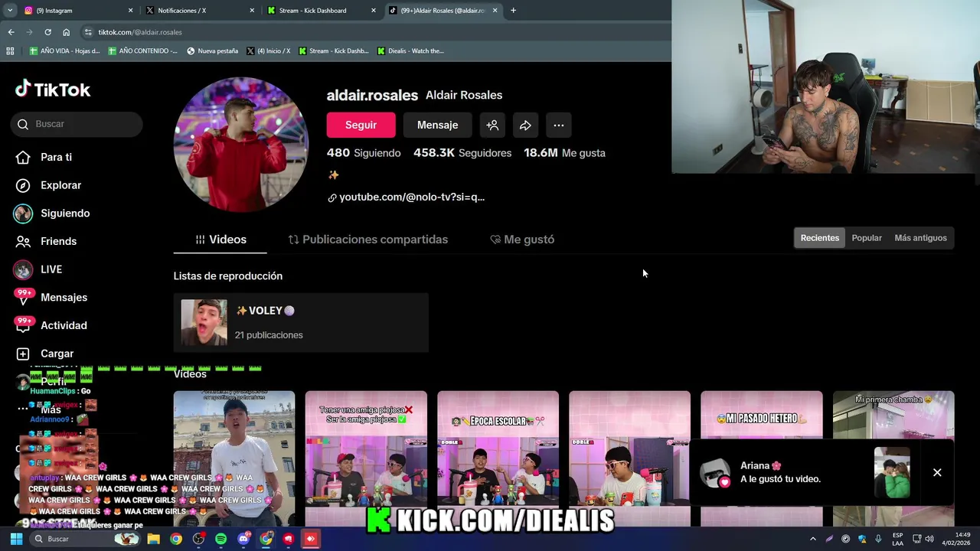Open the 'Dlealis - Watch the...' bookmark
Image resolution: width=980 pixels, height=551 pixels.
[410, 51]
